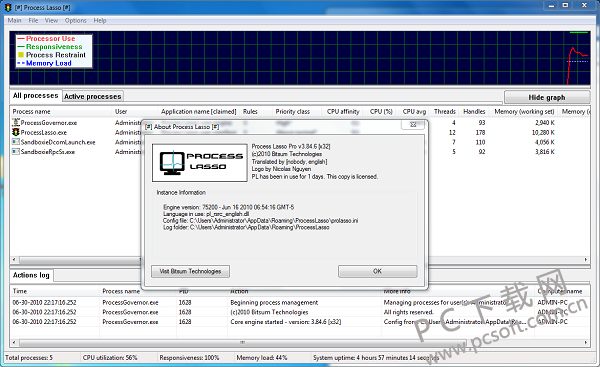The width and height of the screenshot is (600, 367).
Task: Click the Memory load: 44% status entry
Action: tap(262, 358)
